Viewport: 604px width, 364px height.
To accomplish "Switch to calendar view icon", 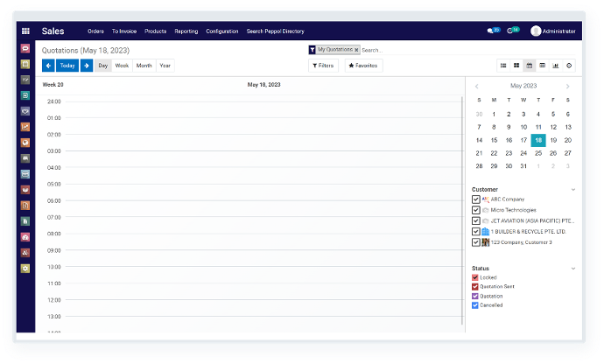I will pyautogui.click(x=530, y=66).
